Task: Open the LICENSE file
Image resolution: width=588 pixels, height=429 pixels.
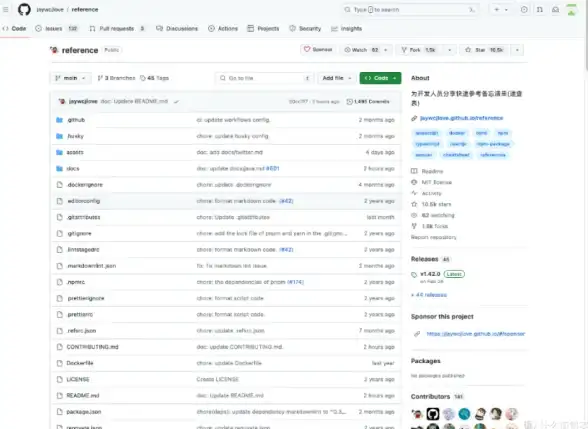Action: 78,379
